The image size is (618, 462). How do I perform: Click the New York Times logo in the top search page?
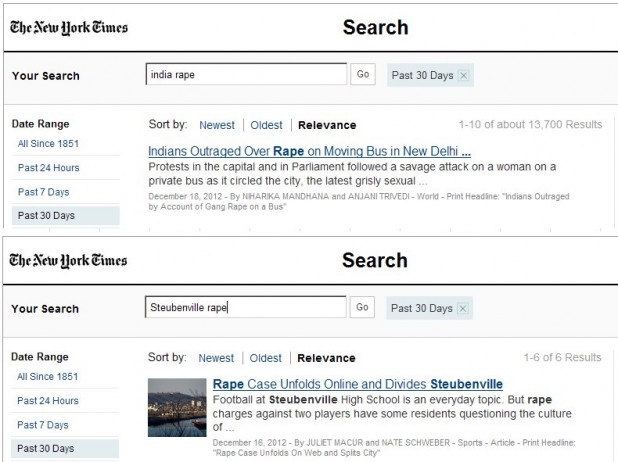tap(69, 28)
